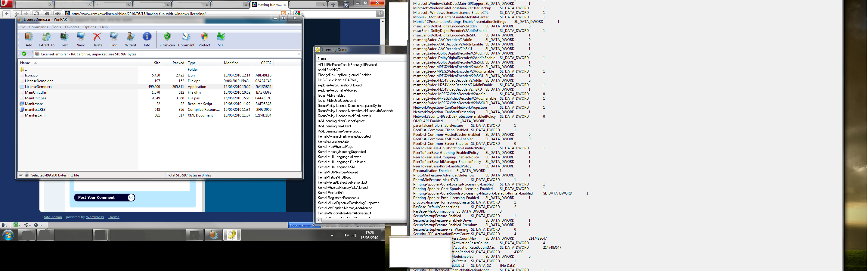Click the Extract To toolbar icon

point(46,39)
